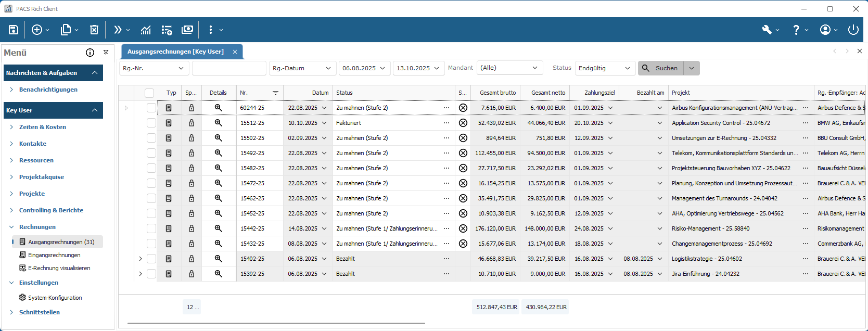Click the help question mark icon
Screen dimensions: 868x331
point(796,30)
